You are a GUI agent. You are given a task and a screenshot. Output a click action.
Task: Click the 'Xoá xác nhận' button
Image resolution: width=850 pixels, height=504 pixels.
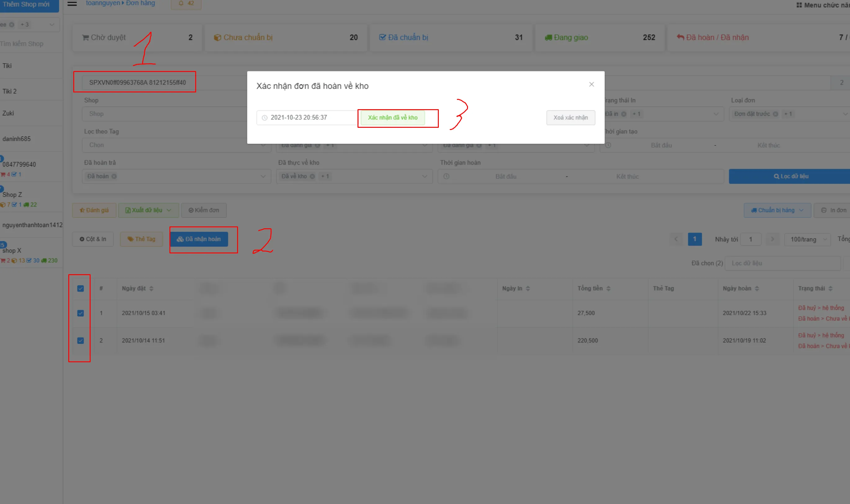571,118
